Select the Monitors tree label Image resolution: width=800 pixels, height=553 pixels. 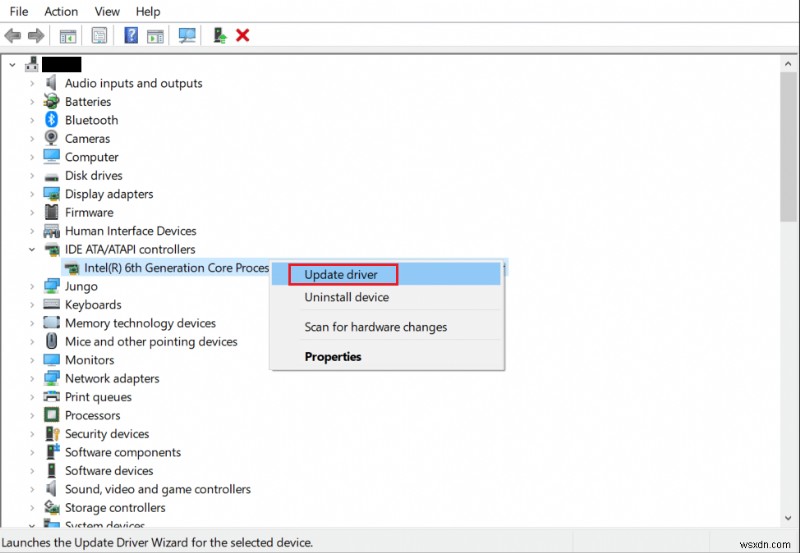(x=89, y=360)
